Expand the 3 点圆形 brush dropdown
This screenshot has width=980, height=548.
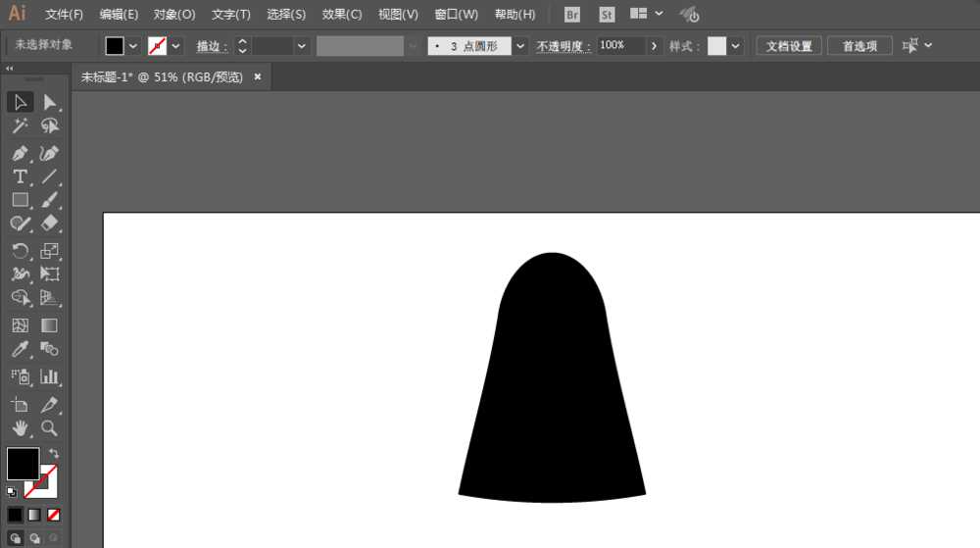(x=520, y=46)
